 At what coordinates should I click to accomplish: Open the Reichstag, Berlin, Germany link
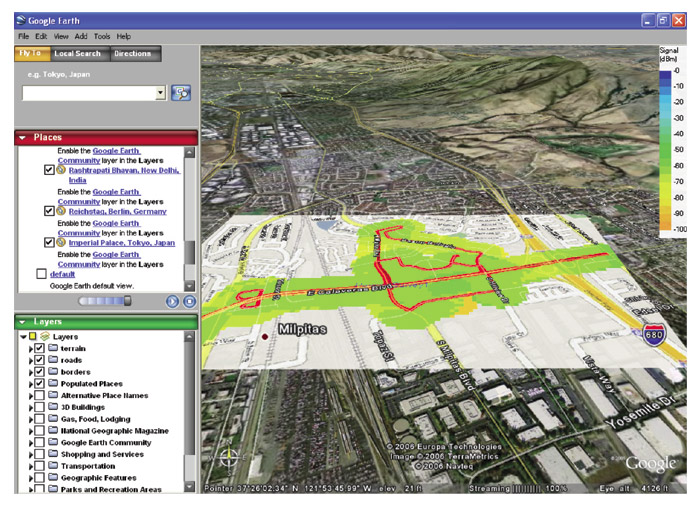(117, 211)
